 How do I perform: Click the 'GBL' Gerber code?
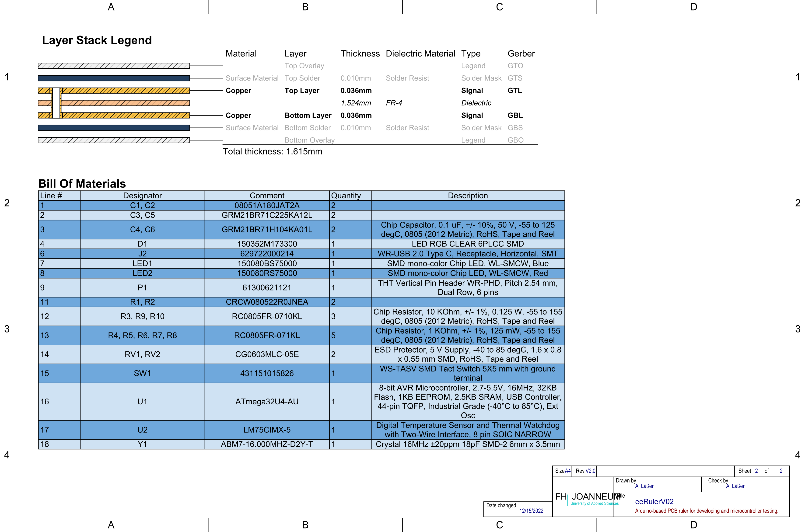pyautogui.click(x=515, y=115)
